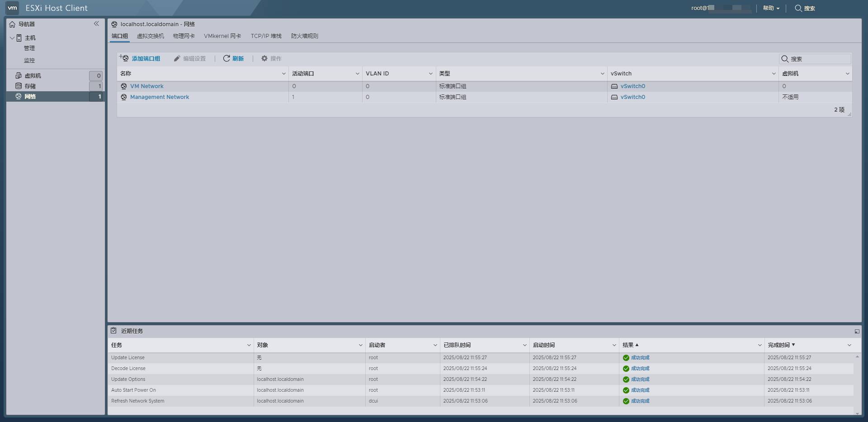Click the vSwitch0 link for Management Network
The height and width of the screenshot is (422, 868).
[x=632, y=97]
